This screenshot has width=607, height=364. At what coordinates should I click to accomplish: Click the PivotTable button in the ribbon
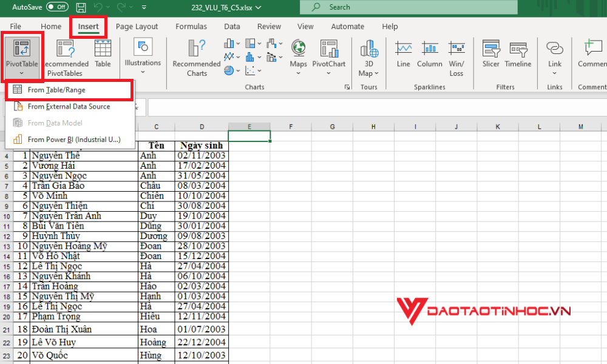coord(22,57)
